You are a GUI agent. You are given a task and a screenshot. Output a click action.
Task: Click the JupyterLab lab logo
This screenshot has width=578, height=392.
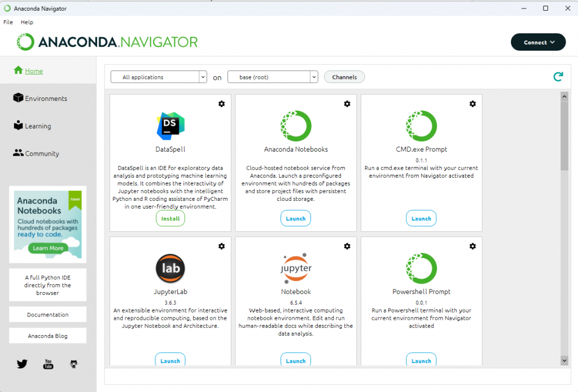[x=170, y=268]
